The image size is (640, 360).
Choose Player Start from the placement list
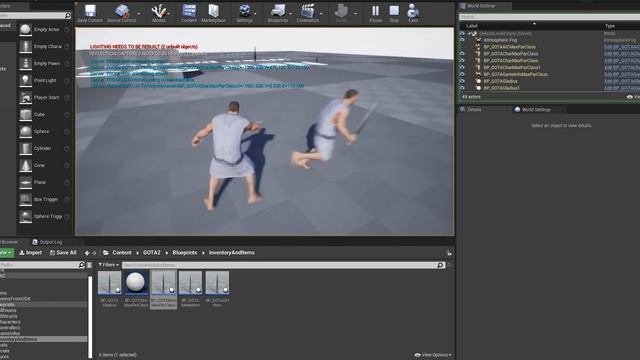[x=44, y=98]
